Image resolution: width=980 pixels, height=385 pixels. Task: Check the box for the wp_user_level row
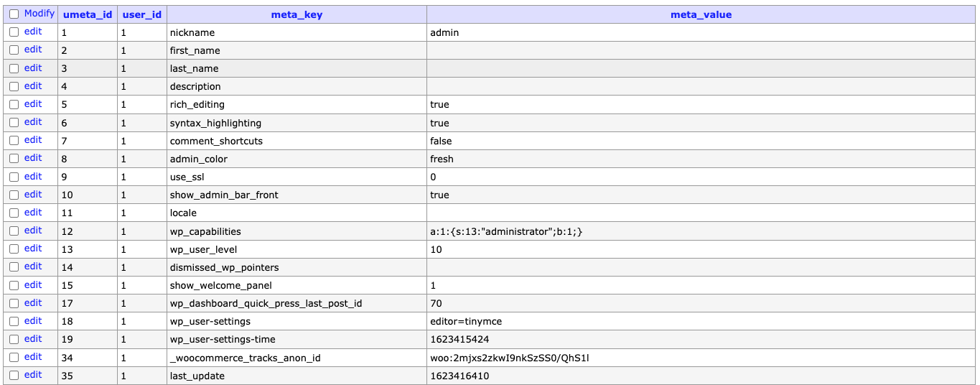click(x=14, y=249)
